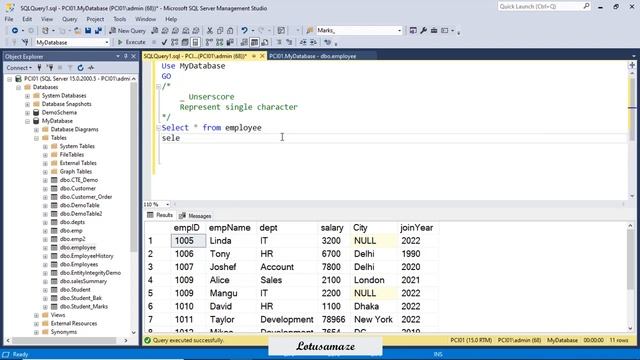
Task: Click the Copy icon in the toolbar
Action: pyautogui.click(x=220, y=31)
